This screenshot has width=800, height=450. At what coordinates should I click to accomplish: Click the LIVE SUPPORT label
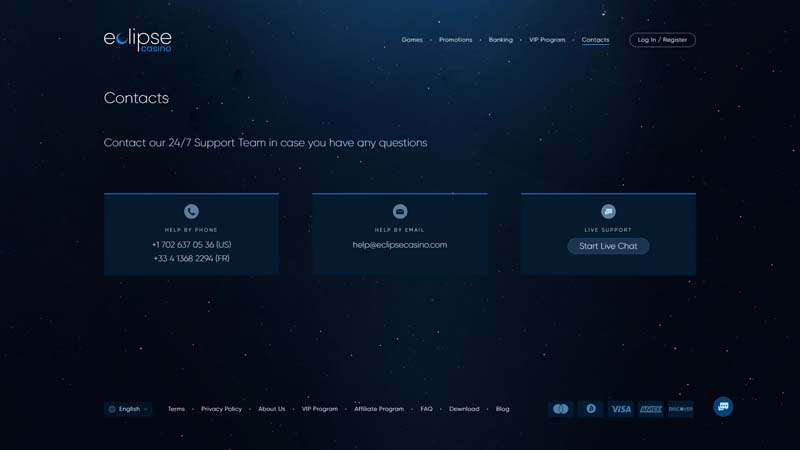pos(608,230)
